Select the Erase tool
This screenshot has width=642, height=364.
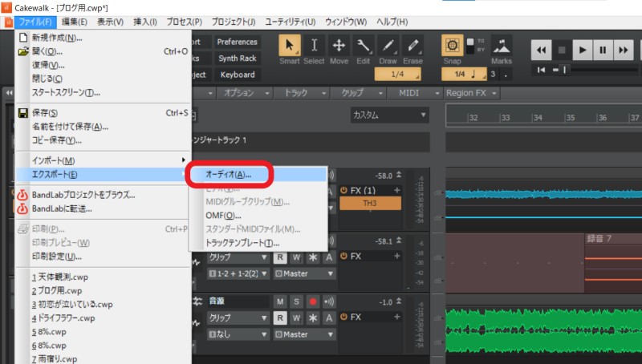pyautogui.click(x=412, y=46)
